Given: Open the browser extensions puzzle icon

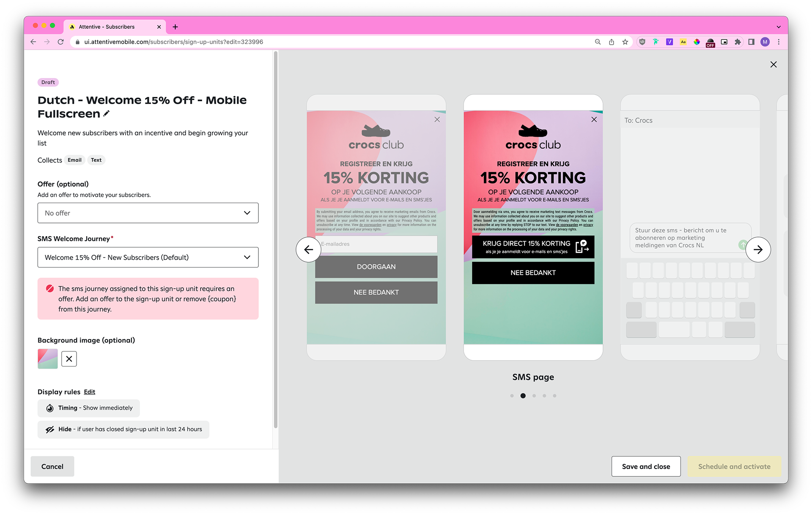Looking at the screenshot, I should (738, 42).
